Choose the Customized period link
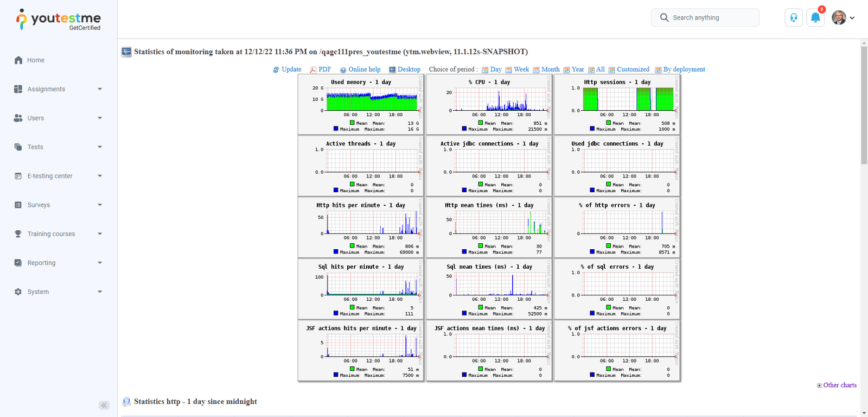This screenshot has width=868, height=417. coord(633,69)
